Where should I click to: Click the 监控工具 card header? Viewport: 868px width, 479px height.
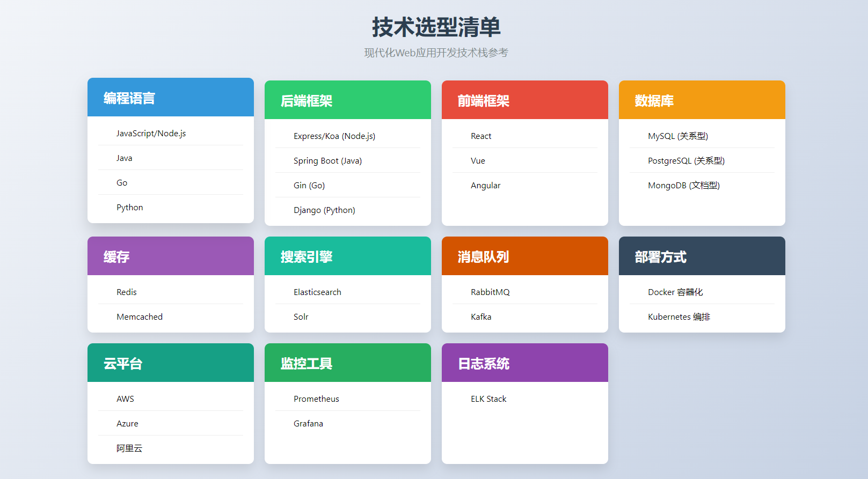(x=348, y=363)
